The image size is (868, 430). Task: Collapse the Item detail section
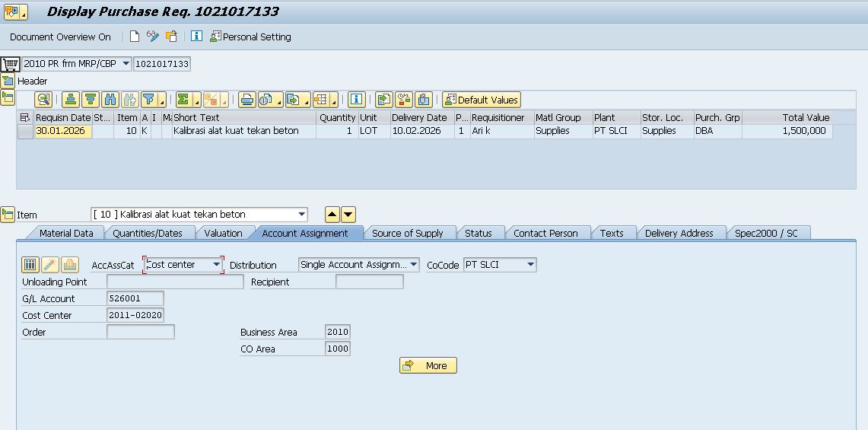point(8,215)
